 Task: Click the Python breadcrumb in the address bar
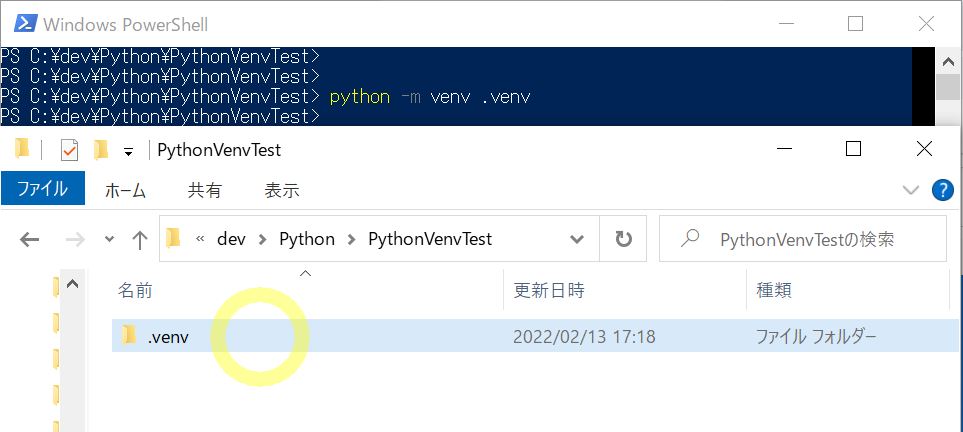point(307,238)
